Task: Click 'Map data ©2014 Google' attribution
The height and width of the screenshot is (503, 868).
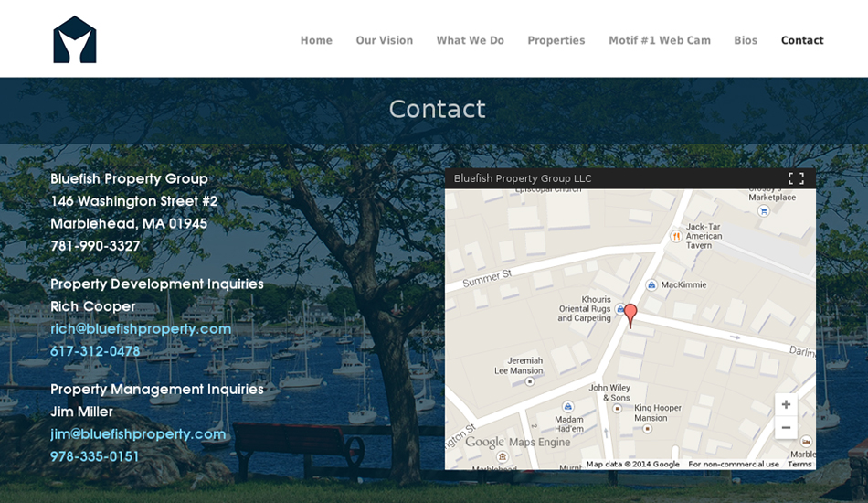Action: [x=633, y=465]
